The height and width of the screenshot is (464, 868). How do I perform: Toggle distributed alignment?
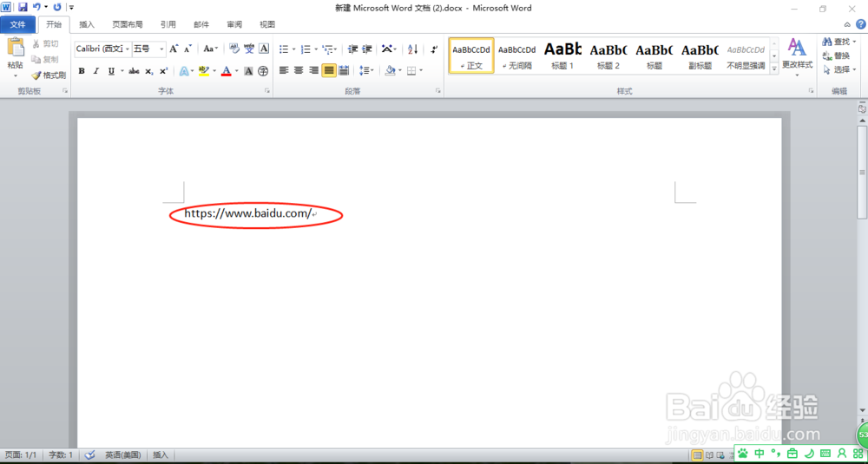click(x=344, y=70)
